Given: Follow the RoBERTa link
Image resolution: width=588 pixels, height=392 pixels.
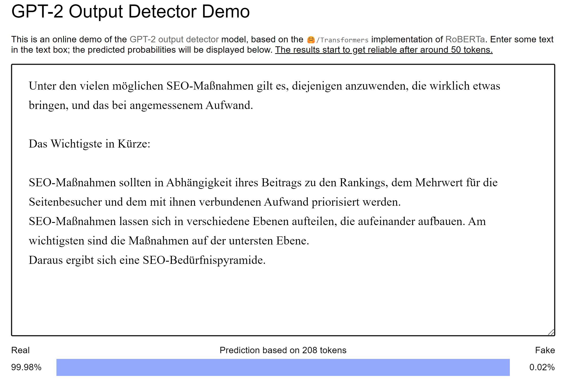Looking at the screenshot, I should click(465, 39).
